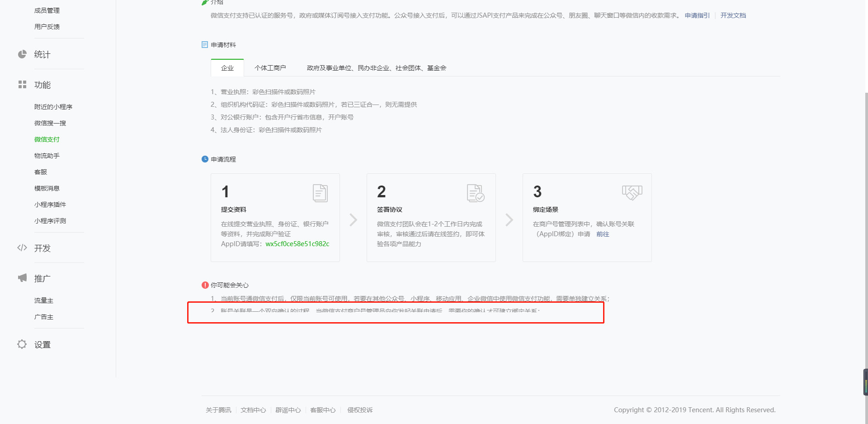Click the arrow between steps 2 and 3
The image size is (868, 424).
tap(509, 220)
